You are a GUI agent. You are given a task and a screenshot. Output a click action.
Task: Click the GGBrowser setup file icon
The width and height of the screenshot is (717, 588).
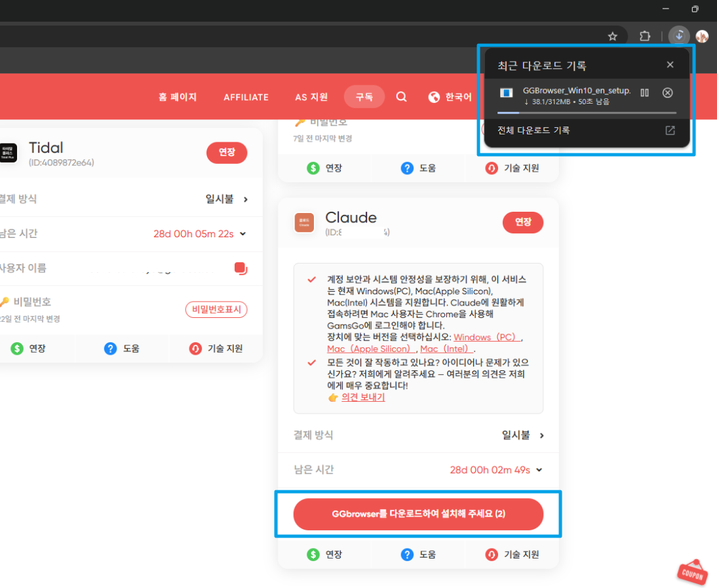pos(506,93)
